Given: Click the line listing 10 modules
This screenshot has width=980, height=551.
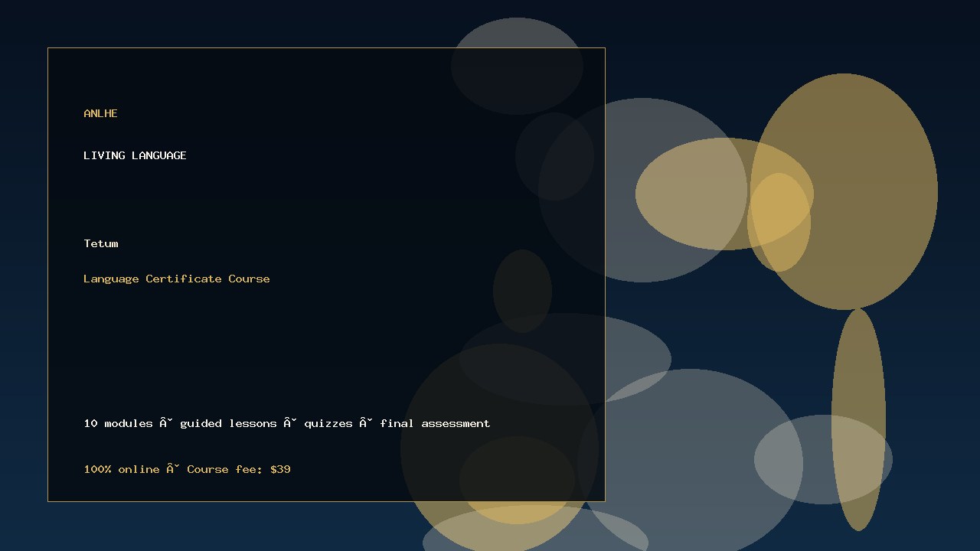Looking at the screenshot, I should click(287, 423).
